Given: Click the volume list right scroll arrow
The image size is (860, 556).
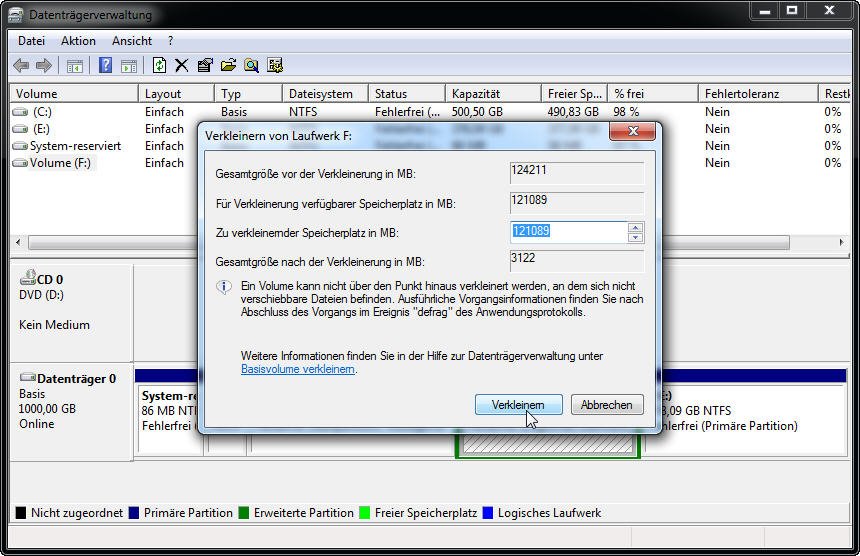Looking at the screenshot, I should pos(842,242).
